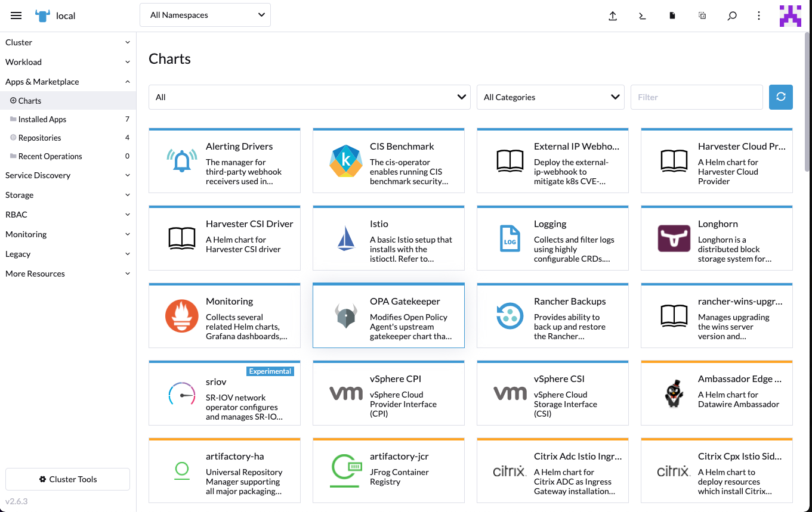Click the user avatar
Screen dimensions: 812x512
tap(791, 15)
